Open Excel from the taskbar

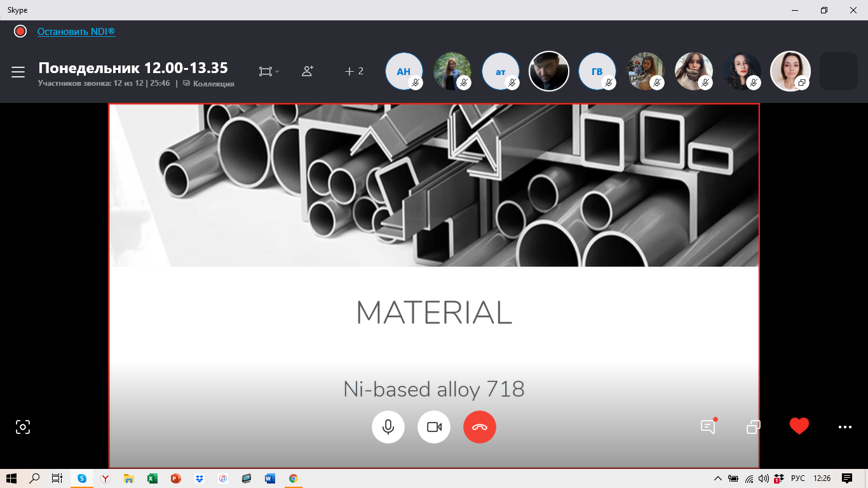tap(153, 478)
